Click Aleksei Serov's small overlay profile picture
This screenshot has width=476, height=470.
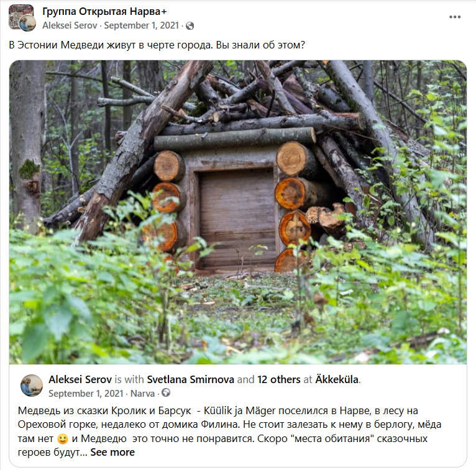pos(28,24)
